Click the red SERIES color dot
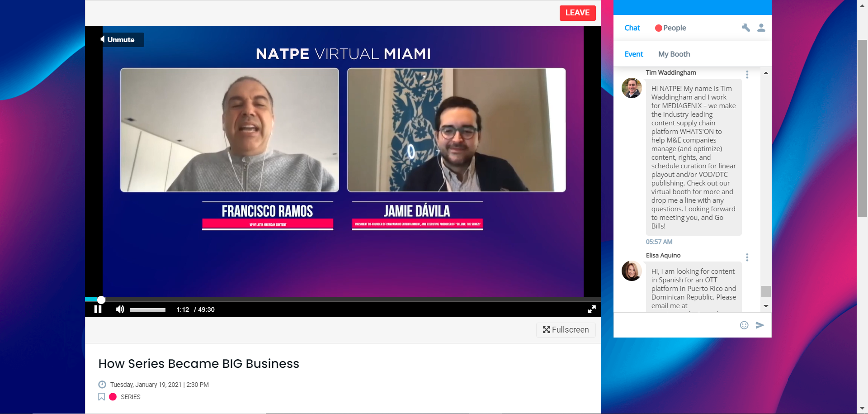 [113, 397]
